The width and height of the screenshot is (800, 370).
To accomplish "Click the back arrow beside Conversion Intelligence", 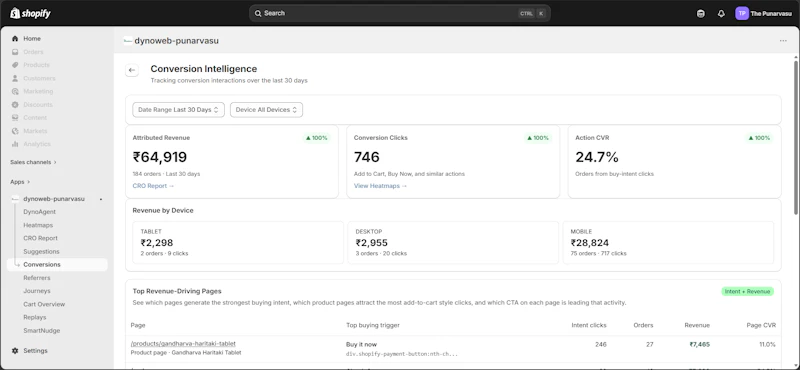I will pos(132,70).
